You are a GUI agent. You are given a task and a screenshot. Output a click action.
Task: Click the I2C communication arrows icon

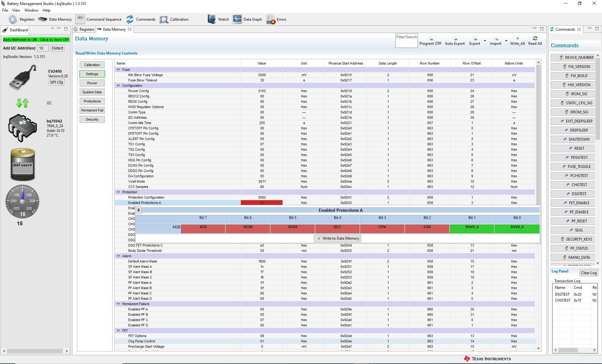[x=22, y=103]
